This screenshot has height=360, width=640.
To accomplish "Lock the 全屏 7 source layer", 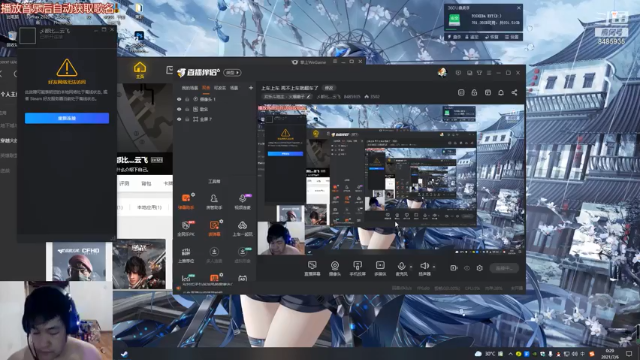I will point(187,119).
